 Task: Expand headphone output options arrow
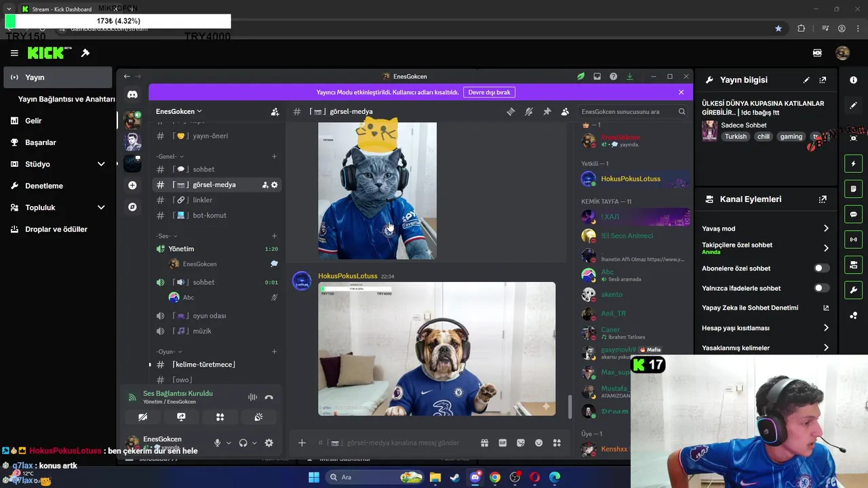(254, 443)
